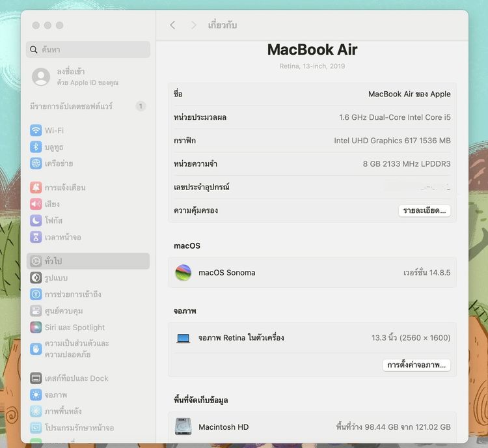This screenshot has width=488, height=448.
Task: Open Focus (โฟกัส) moon icon
Action: [36, 221]
